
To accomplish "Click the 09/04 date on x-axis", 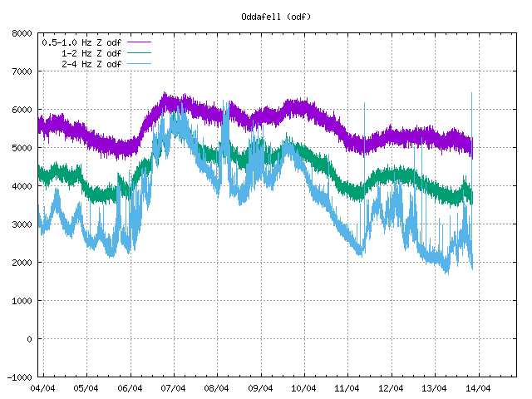I will [260, 387].
